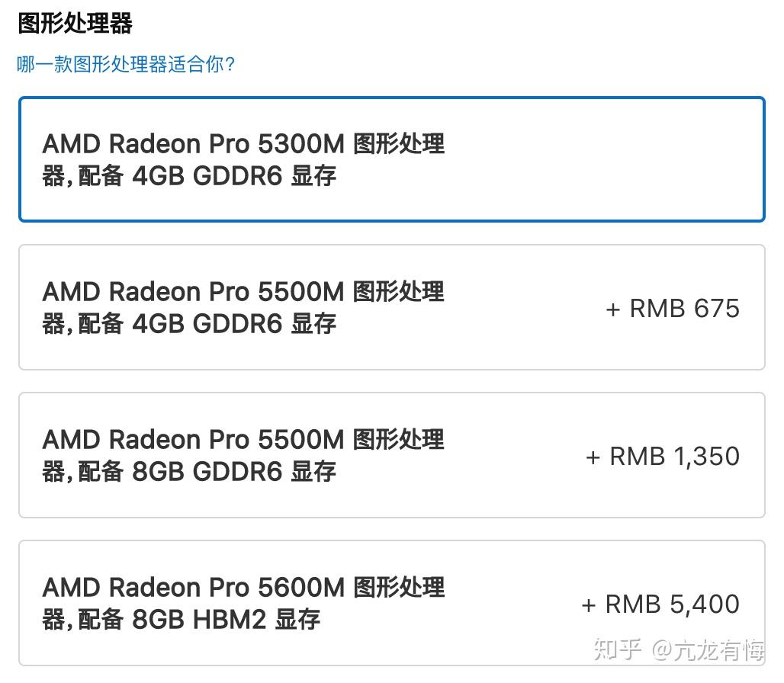
Task: Click the plus sign before RMB 5,400
Action: [589, 605]
